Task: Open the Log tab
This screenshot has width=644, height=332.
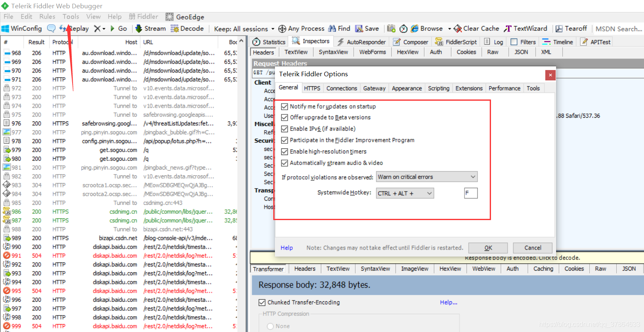Action: point(493,42)
